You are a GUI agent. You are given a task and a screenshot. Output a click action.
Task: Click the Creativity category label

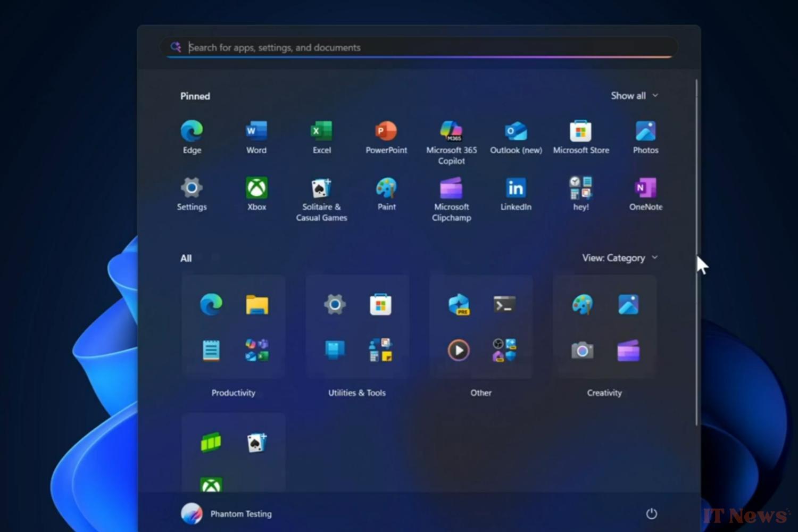click(604, 393)
